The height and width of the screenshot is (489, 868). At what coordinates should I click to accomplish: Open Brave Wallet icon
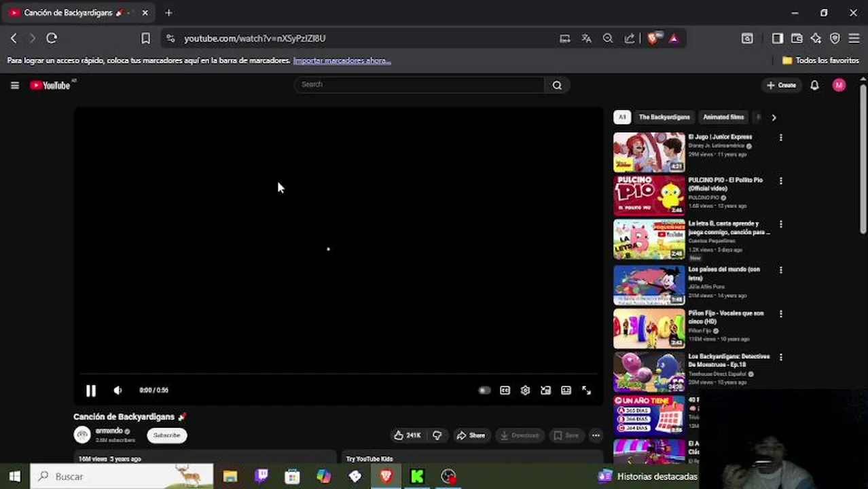click(x=797, y=39)
